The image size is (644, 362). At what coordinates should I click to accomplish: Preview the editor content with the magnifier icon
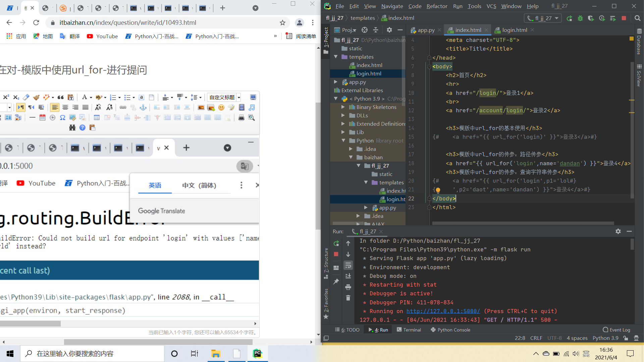[x=252, y=118]
